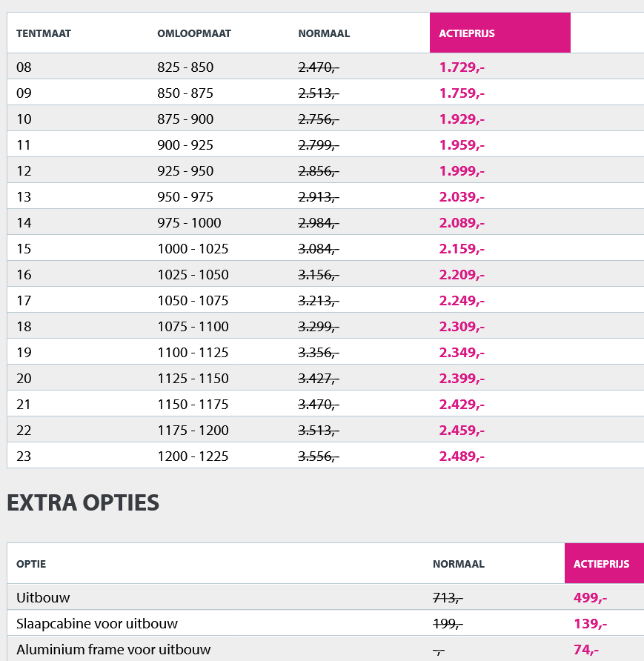This screenshot has width=644, height=661.
Task: Select tent size 08 cell
Action: pyautogui.click(x=24, y=67)
